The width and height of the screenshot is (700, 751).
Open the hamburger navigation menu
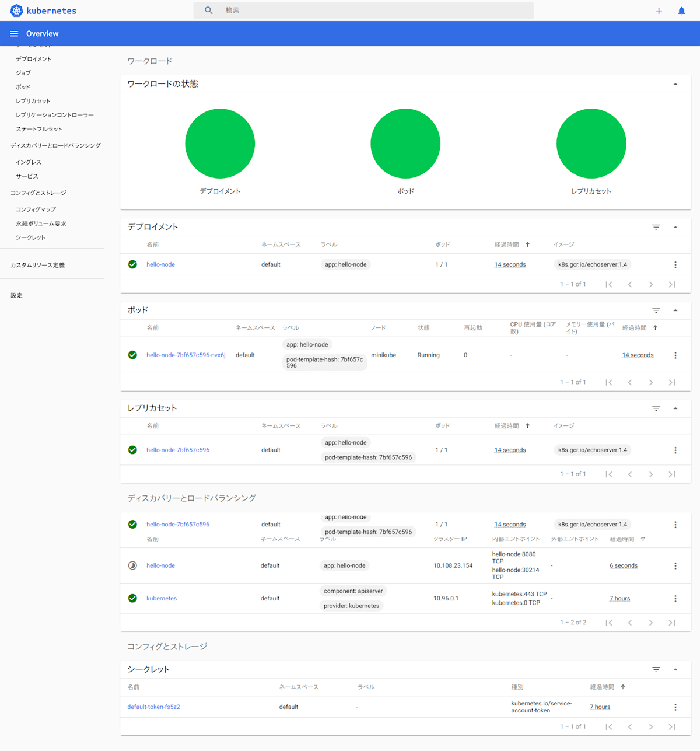14,34
